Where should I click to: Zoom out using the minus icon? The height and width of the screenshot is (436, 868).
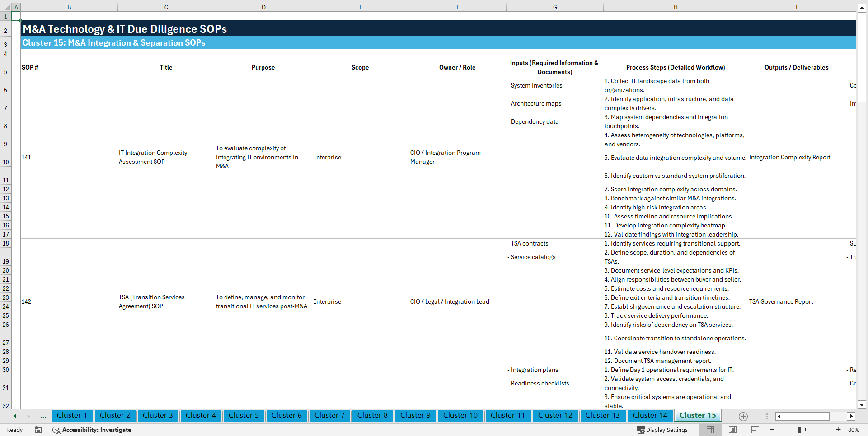click(772, 430)
